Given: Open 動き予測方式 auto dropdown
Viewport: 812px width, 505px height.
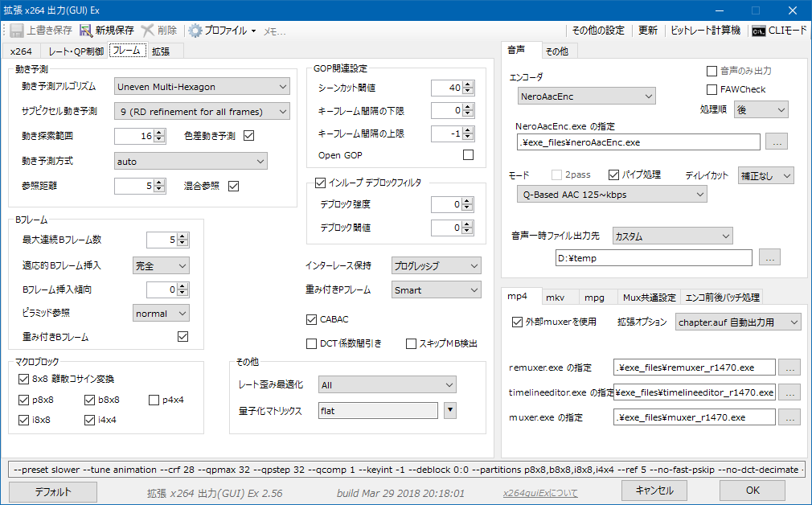Looking at the screenshot, I should pyautogui.click(x=191, y=161).
